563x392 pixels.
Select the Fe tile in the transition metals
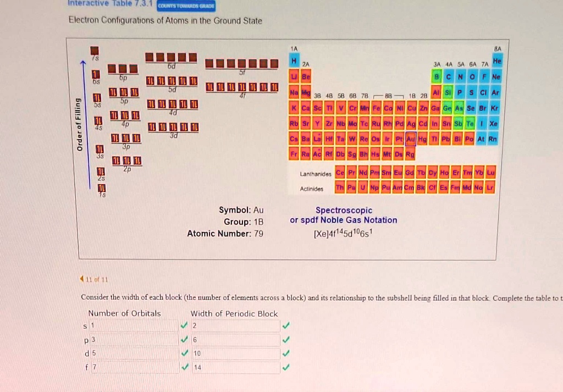pos(376,108)
